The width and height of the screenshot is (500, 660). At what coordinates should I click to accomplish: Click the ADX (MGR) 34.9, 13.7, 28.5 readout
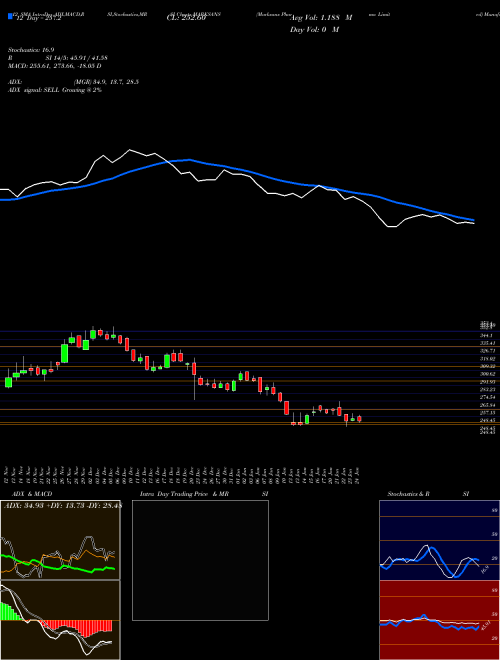(x=73, y=82)
